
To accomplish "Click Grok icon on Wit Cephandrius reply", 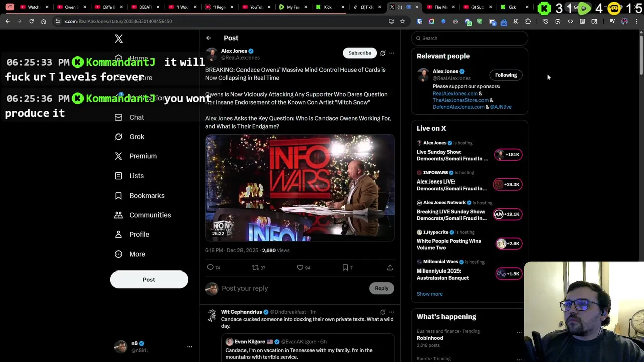I will [383, 312].
